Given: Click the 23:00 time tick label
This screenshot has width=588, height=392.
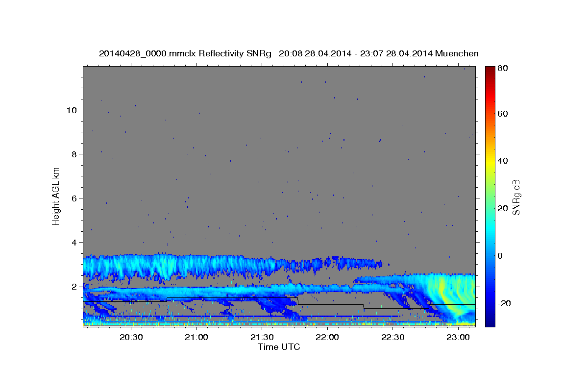Looking at the screenshot, I should (459, 337).
